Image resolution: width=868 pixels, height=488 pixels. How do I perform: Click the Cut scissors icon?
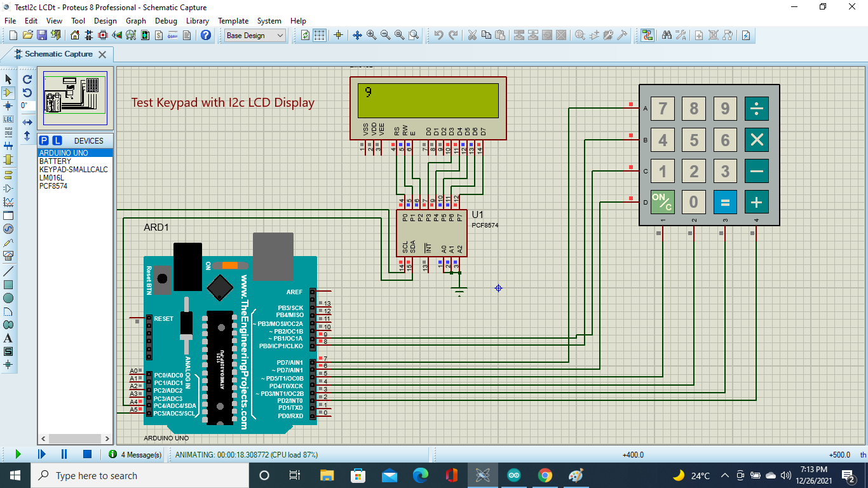[472, 36]
